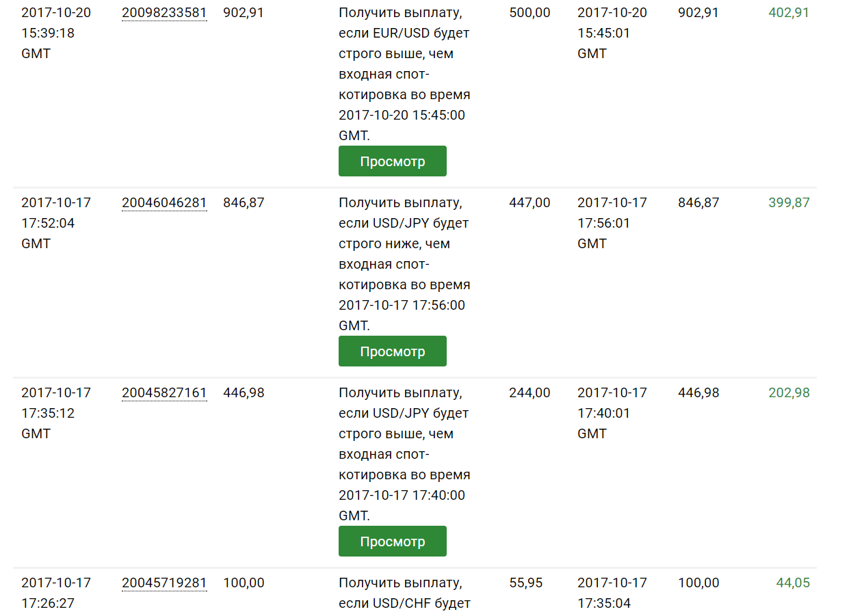Click the 20045827161 transaction reference

164,393
